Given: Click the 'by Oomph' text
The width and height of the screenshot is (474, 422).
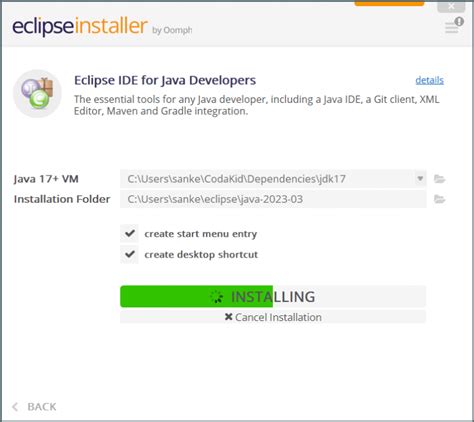Looking at the screenshot, I should point(172,30).
